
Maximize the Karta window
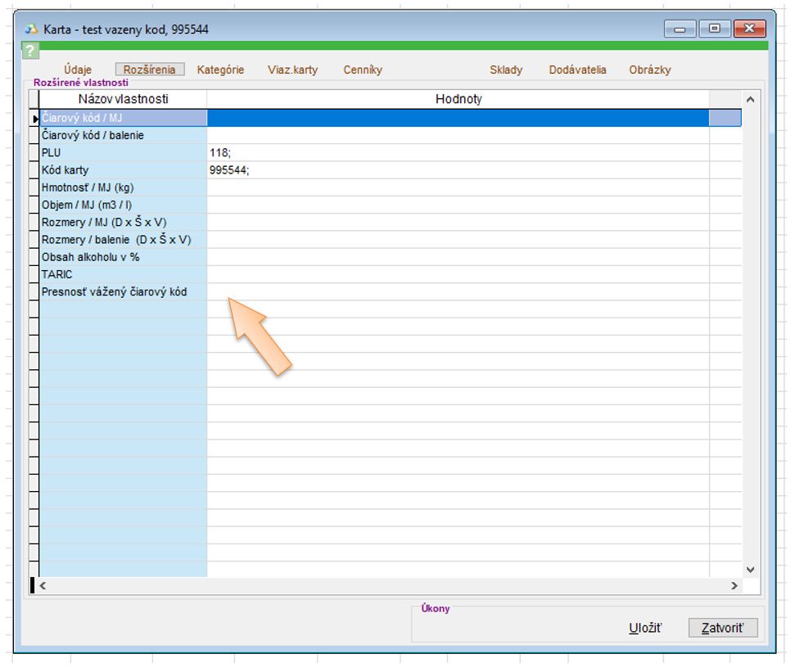[715, 29]
